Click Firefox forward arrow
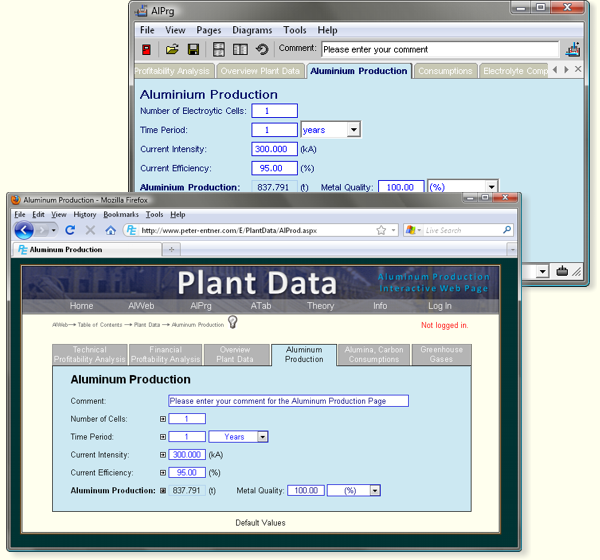Screen dimensions: 600x560 42,230
